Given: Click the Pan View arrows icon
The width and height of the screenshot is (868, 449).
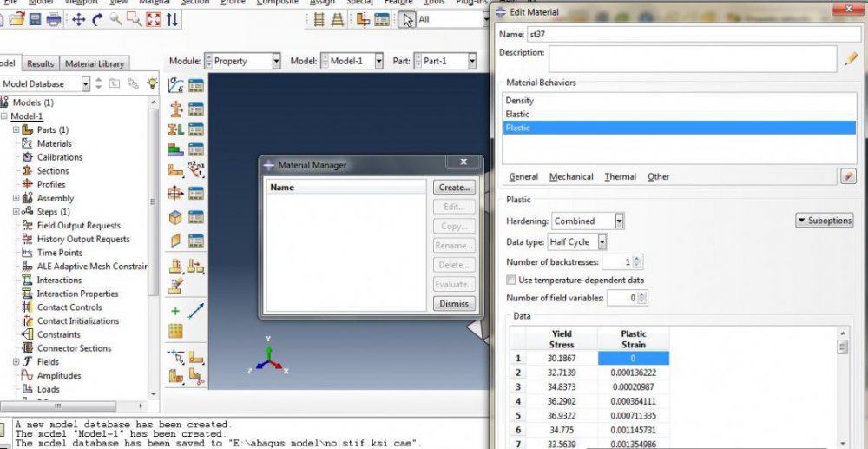Looking at the screenshot, I should pos(78,19).
